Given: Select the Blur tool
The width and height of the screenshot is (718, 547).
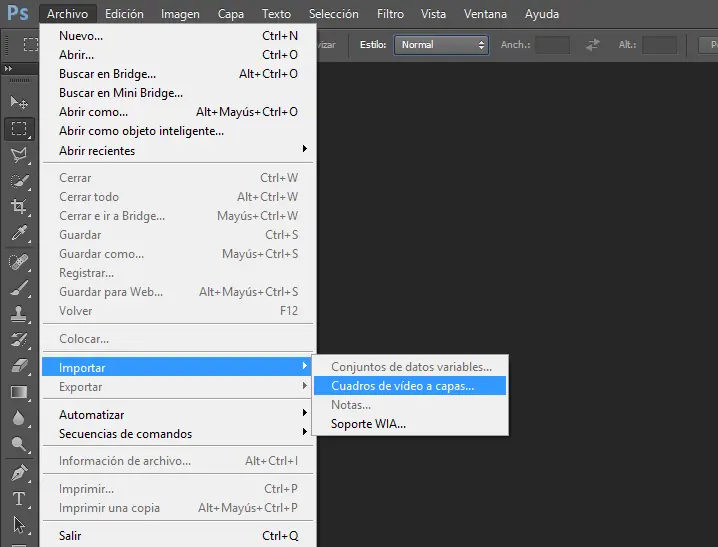Looking at the screenshot, I should coord(19,418).
